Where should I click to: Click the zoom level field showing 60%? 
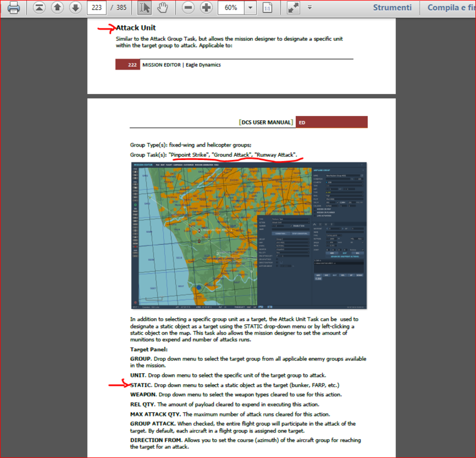click(x=231, y=7)
